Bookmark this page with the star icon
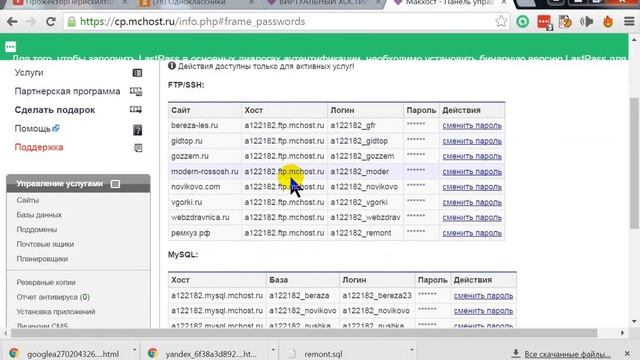640x360 pixels. pyautogui.click(x=501, y=21)
